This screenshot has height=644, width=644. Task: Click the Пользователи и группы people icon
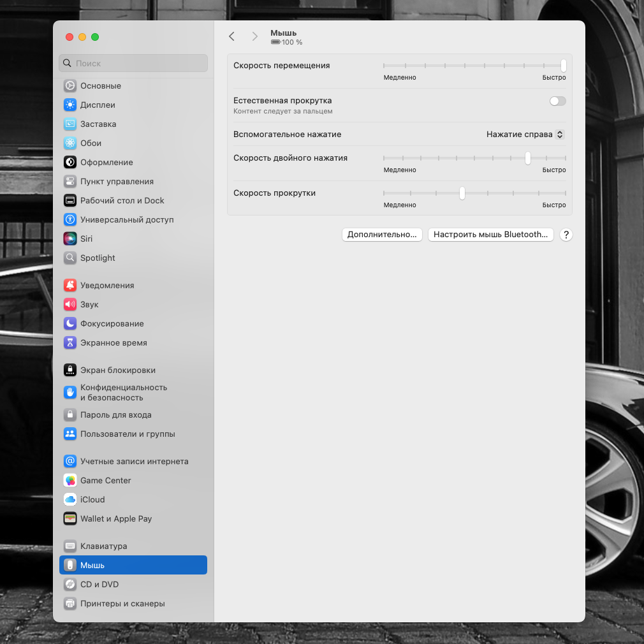(70, 434)
